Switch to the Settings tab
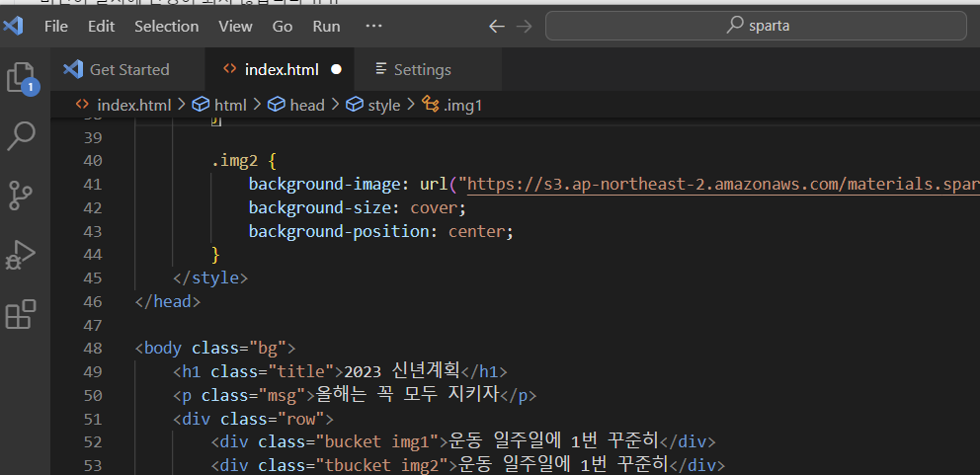 pyautogui.click(x=428, y=69)
